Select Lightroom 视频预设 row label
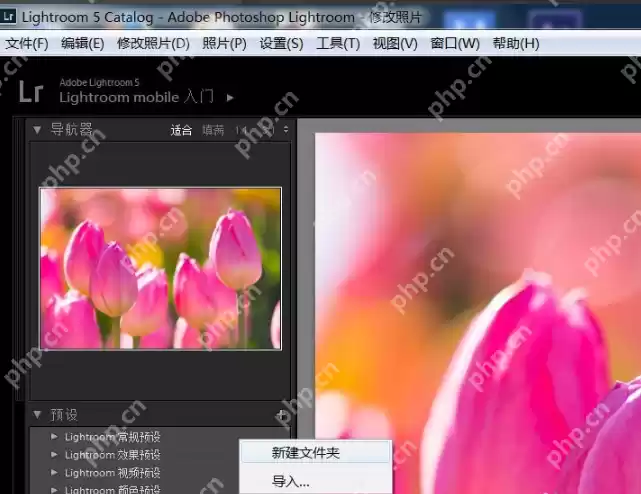Screen dimensions: 641x494 [x=112, y=473]
